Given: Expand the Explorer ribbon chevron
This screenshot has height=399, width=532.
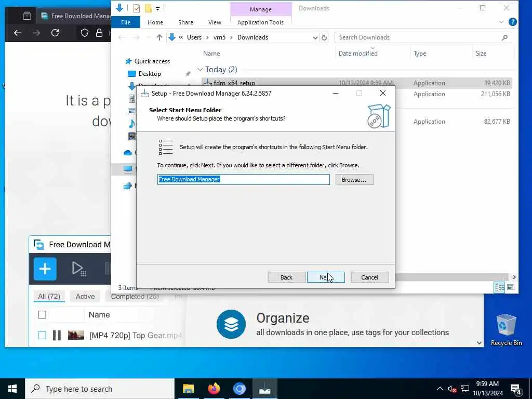Looking at the screenshot, I should click(x=501, y=22).
